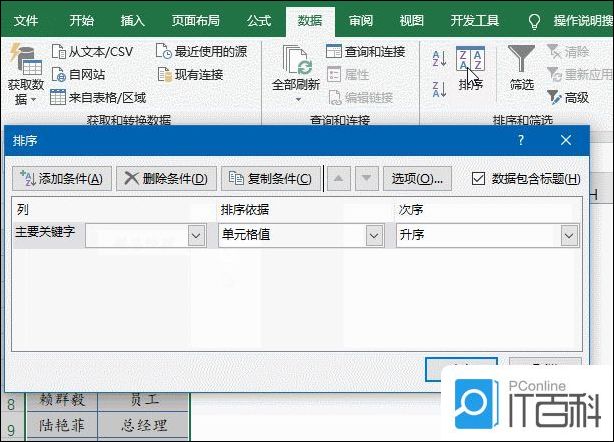Viewport: 614px width, 442px height.
Task: Open the 排序依据 单元格值 dropdown
Action: click(374, 235)
